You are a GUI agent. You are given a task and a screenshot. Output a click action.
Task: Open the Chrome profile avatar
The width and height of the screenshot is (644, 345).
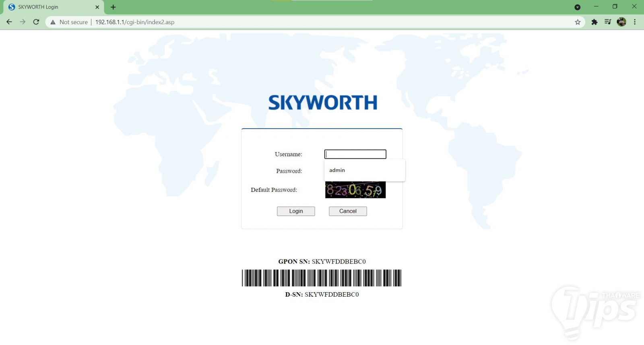(621, 22)
